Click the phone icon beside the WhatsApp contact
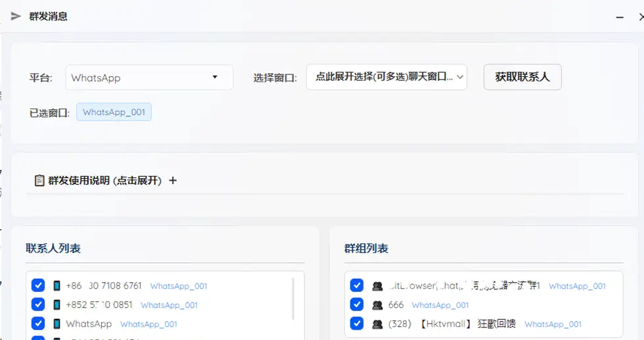The width and height of the screenshot is (644, 340). click(57, 324)
